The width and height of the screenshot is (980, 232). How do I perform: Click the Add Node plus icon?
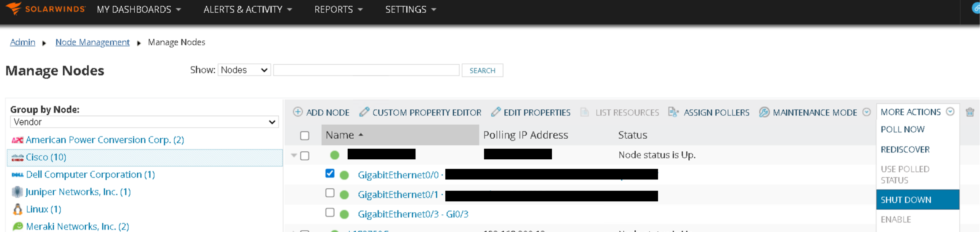298,112
